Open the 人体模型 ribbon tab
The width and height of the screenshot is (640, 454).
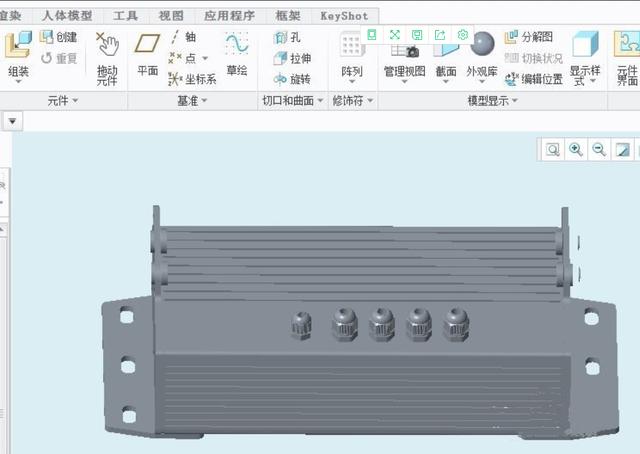pyautogui.click(x=67, y=16)
